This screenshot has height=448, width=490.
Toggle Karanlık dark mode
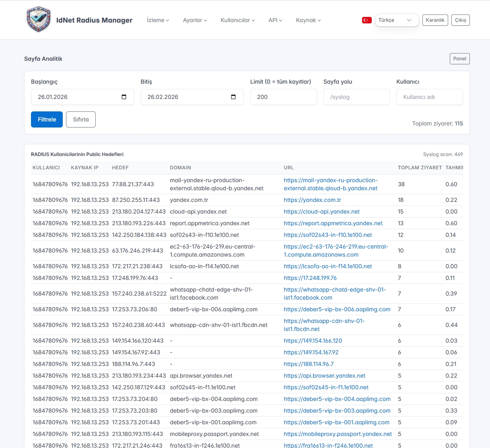point(435,20)
